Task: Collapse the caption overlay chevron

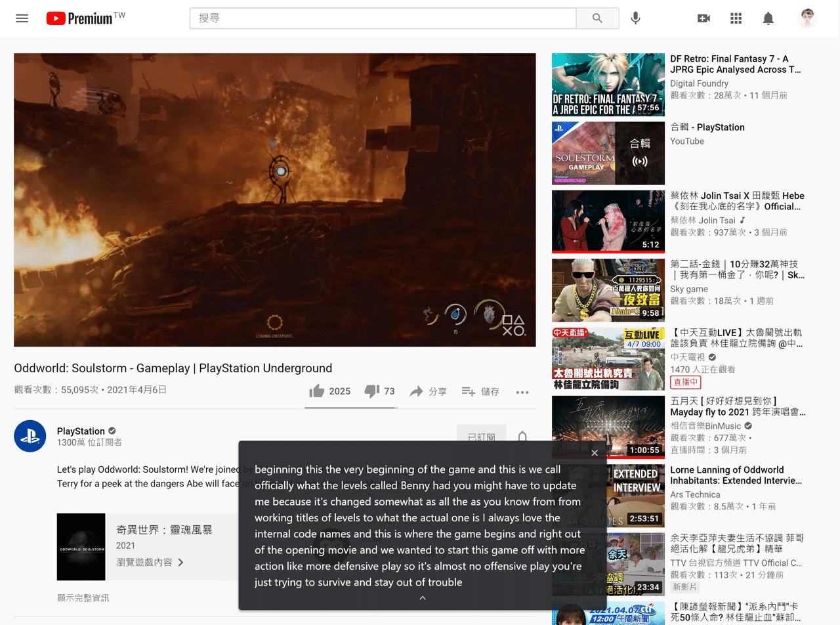Action: [423, 597]
